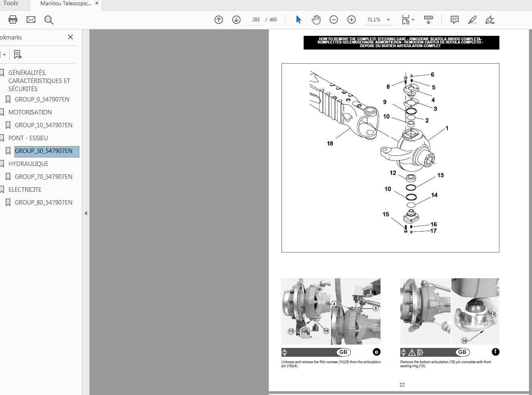The image size is (532, 395).
Task: Open the bookmark options dropdown in sidebar
Action: click(x=4, y=54)
